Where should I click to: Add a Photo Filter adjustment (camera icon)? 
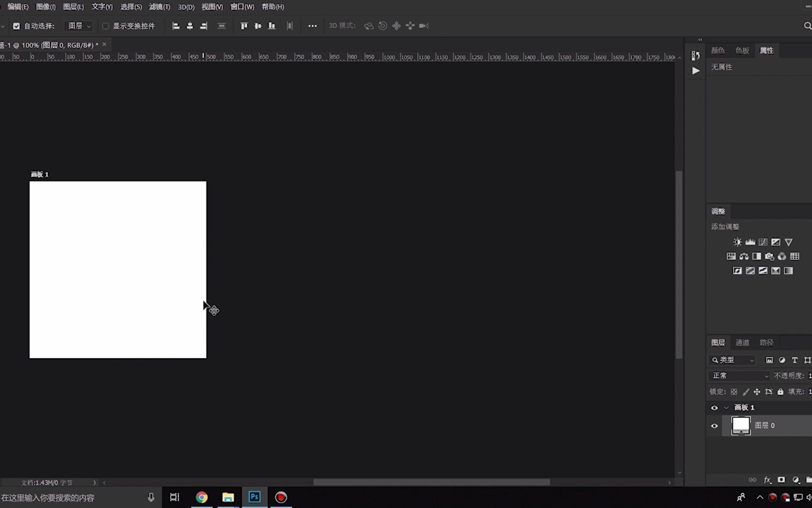[769, 256]
